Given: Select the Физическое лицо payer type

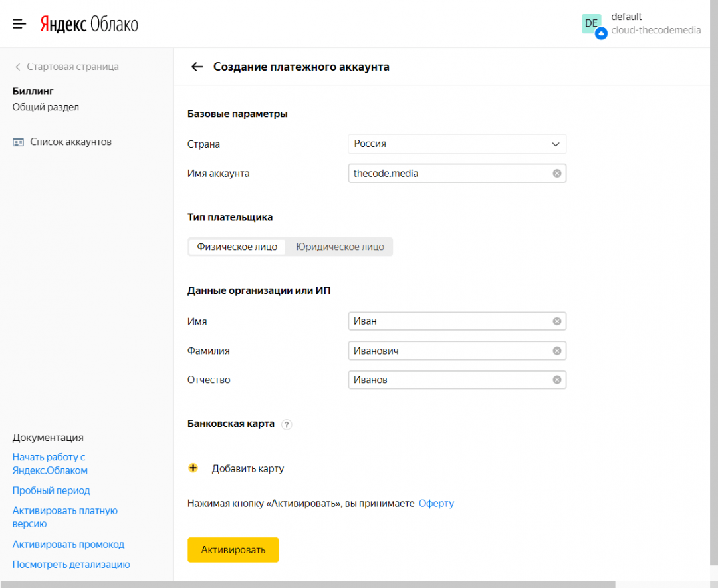Looking at the screenshot, I should 237,247.
